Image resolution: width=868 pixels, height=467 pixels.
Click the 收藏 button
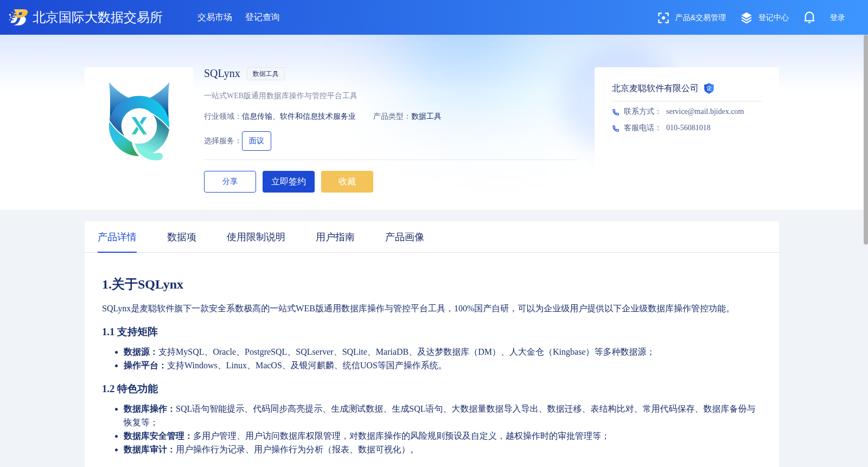pos(347,182)
